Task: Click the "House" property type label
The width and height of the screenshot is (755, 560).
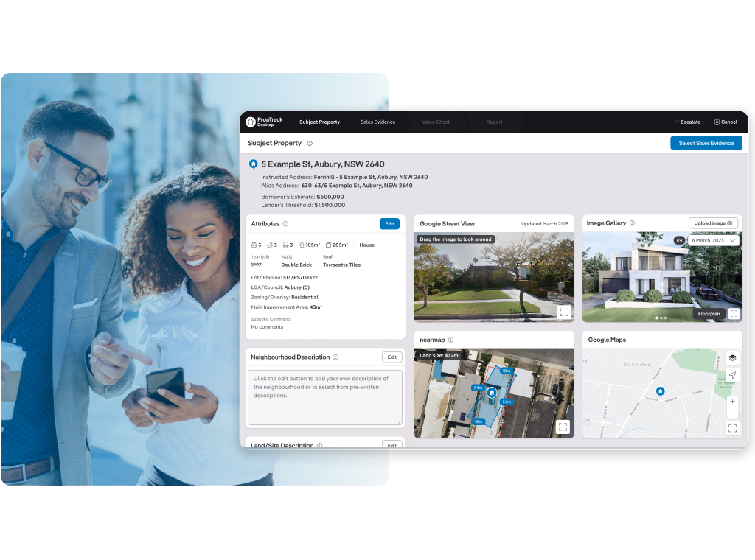Action: 367,245
